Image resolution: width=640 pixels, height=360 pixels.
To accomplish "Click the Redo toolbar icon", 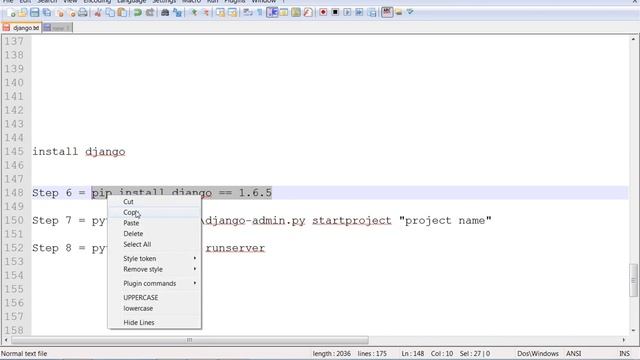I will [150, 13].
